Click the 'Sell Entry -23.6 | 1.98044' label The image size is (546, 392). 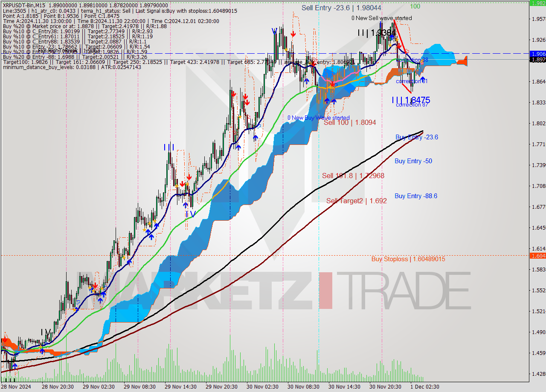(x=341, y=8)
